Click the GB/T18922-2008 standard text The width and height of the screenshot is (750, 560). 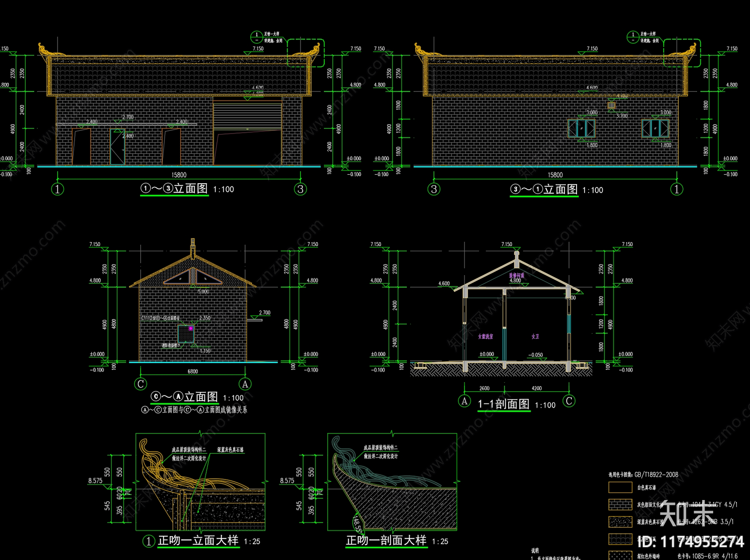[x=656, y=474]
